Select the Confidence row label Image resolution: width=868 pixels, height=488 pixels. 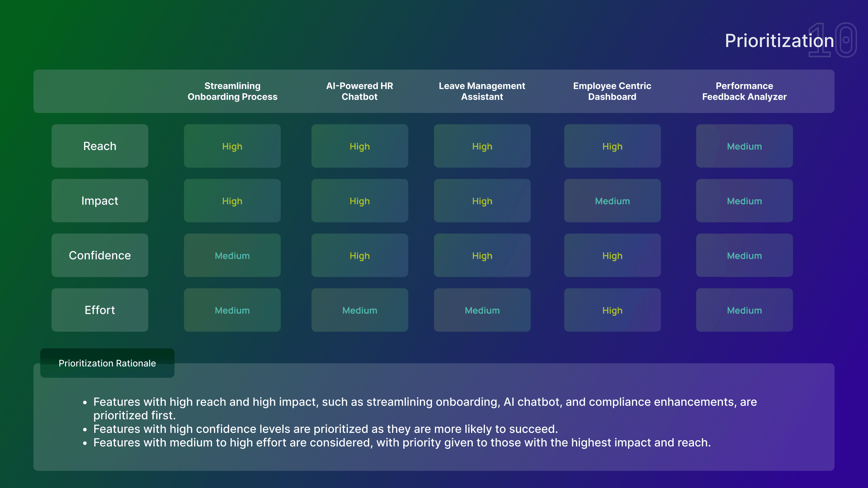pos(100,255)
